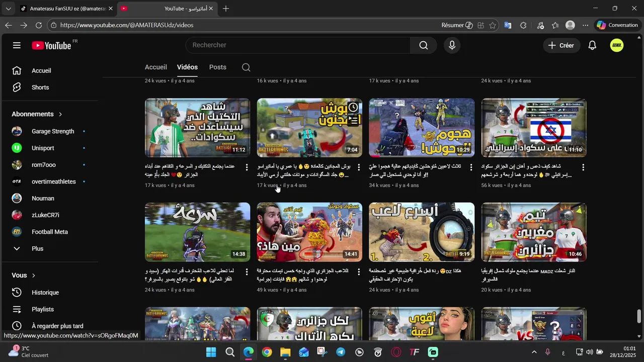
Task: Open rom7ooo subscription
Action: pyautogui.click(x=49, y=165)
